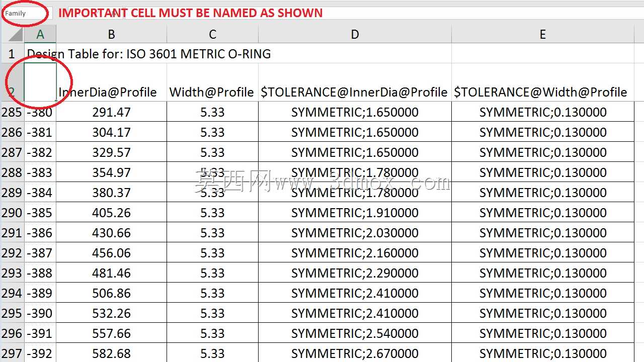Screen dimensions: 644x362
Task: Select column A header
Action: click(x=40, y=34)
